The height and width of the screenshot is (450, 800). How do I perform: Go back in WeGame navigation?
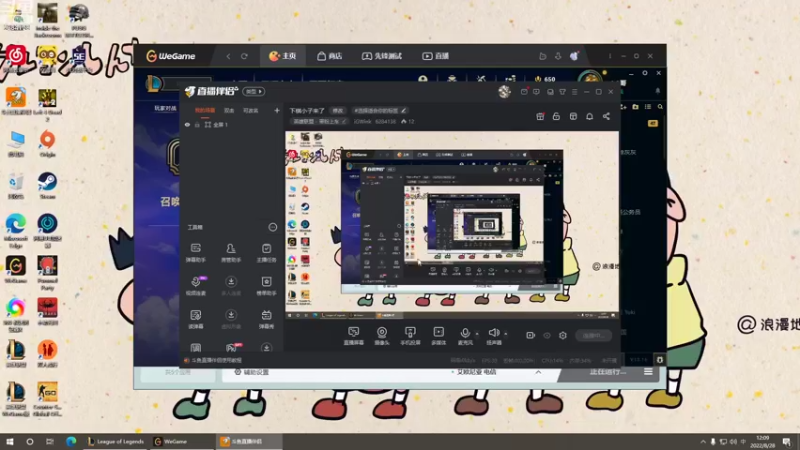pos(228,56)
